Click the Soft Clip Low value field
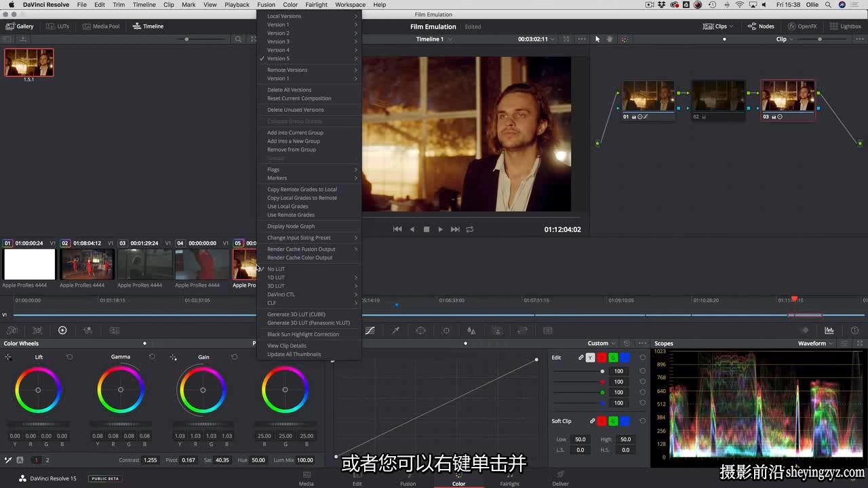Viewport: 868px width, 488px height. tap(580, 439)
